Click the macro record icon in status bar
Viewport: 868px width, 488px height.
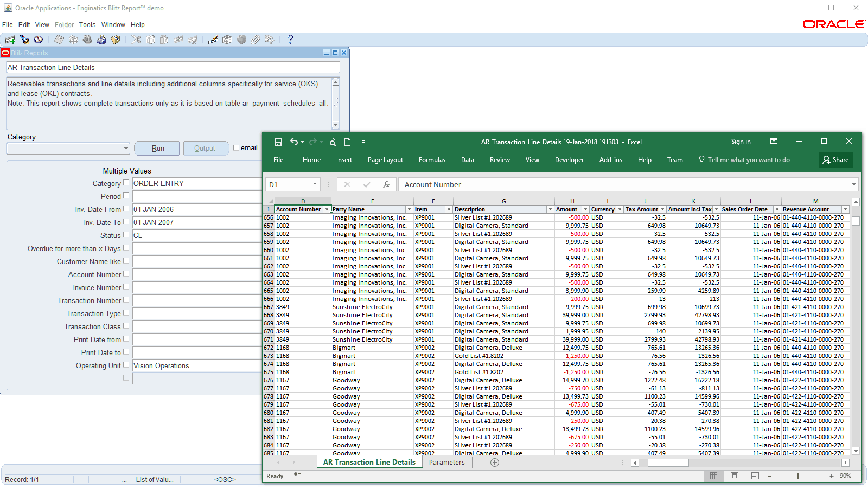coord(298,476)
